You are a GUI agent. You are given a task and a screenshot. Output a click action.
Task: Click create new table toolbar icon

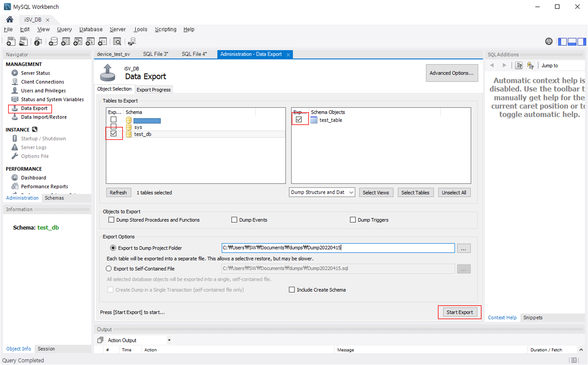[x=65, y=42]
